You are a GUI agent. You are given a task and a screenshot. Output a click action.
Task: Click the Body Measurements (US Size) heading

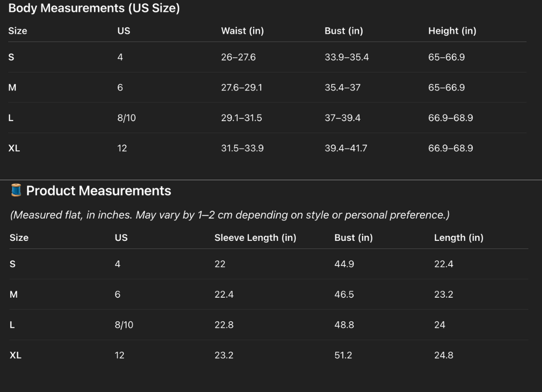coord(94,8)
